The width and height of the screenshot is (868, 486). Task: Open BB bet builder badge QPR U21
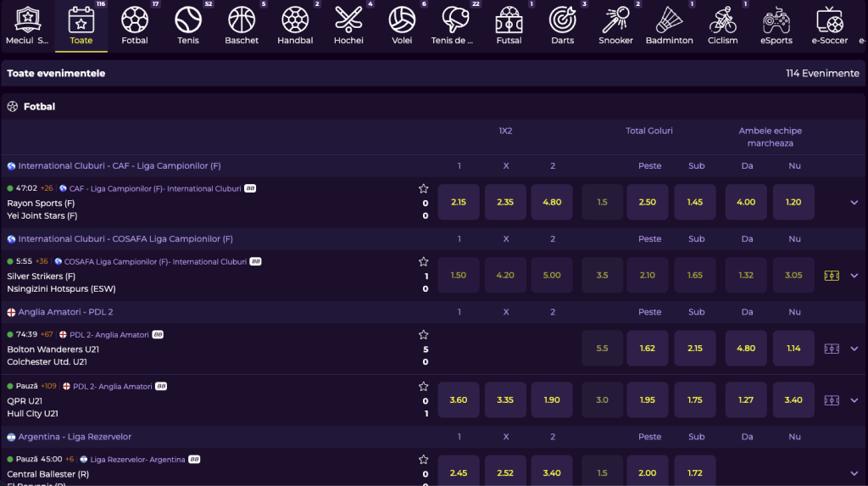click(x=161, y=386)
